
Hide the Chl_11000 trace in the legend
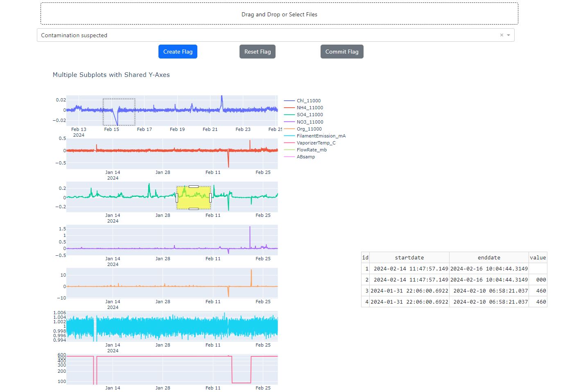[x=308, y=100]
